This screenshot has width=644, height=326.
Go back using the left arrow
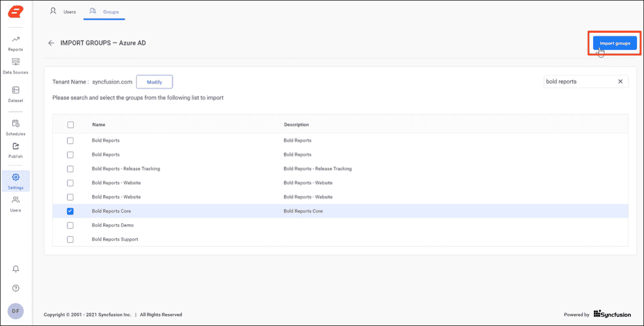tap(51, 43)
